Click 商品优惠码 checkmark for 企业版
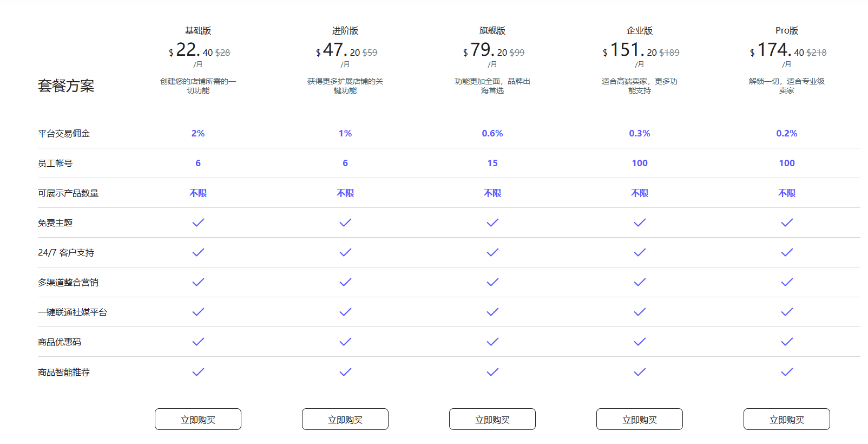The height and width of the screenshot is (444, 868). [640, 342]
